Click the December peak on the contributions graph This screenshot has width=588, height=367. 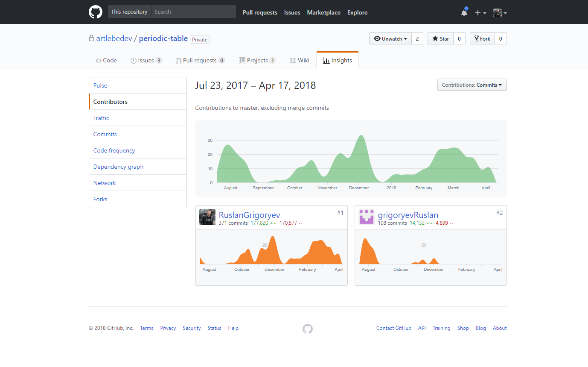361,138
